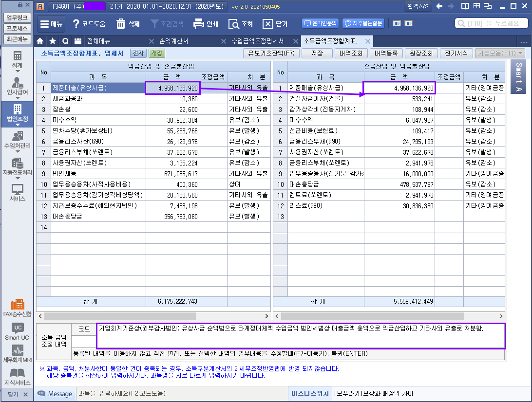Click the 닫기 toolbar button
The width and height of the screenshot is (532, 402).
pos(275,24)
